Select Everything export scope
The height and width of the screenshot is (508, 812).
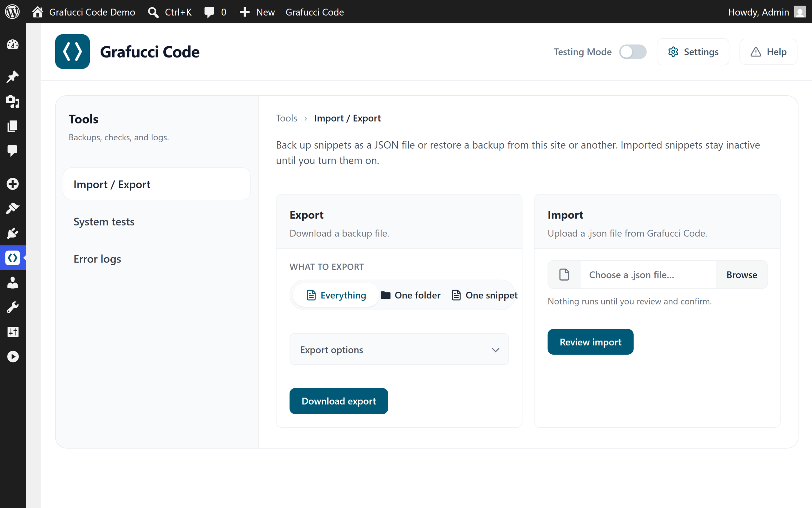coord(336,295)
